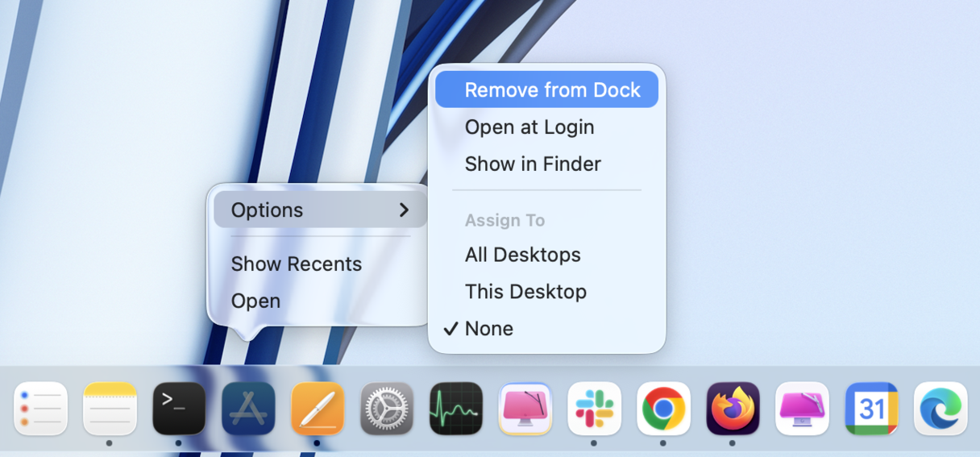Switch to Slack in the Dock
The image size is (980, 457).
pyautogui.click(x=595, y=409)
